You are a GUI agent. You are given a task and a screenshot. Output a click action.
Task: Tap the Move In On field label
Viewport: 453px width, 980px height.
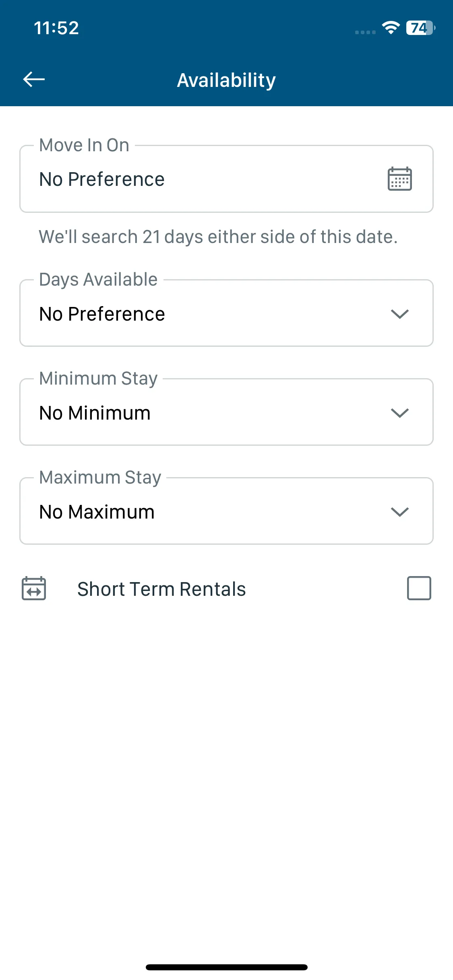pyautogui.click(x=84, y=145)
